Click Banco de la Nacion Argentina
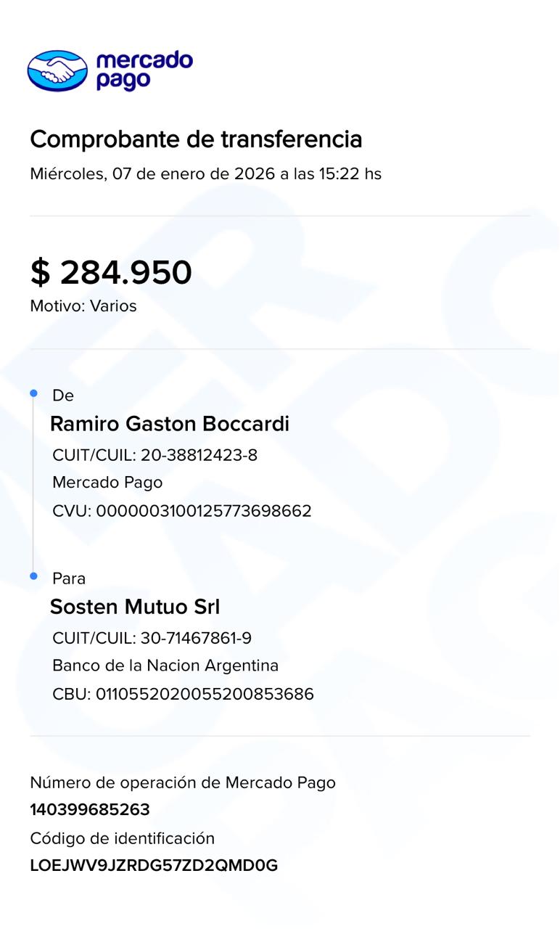Screen dimensions: 560x929 pyautogui.click(x=165, y=666)
